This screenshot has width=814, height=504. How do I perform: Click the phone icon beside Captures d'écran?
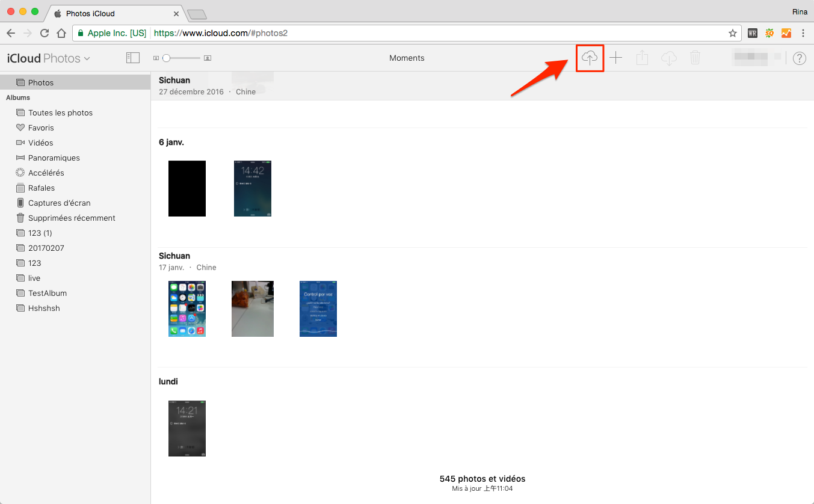[20, 203]
